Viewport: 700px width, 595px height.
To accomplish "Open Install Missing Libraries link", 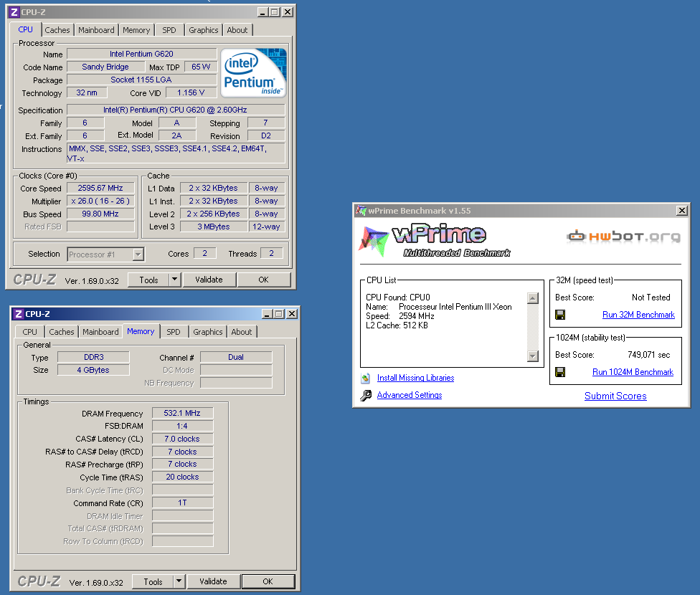I will [x=416, y=378].
